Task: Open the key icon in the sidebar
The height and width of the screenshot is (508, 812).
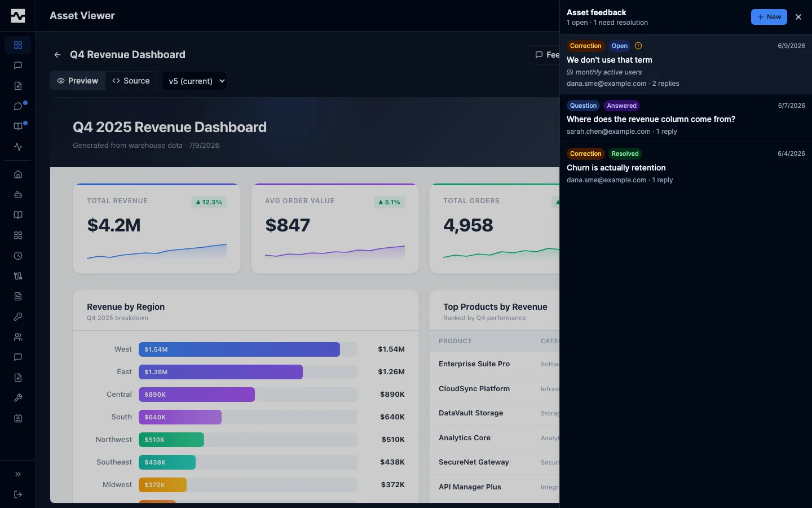Action: 18,317
